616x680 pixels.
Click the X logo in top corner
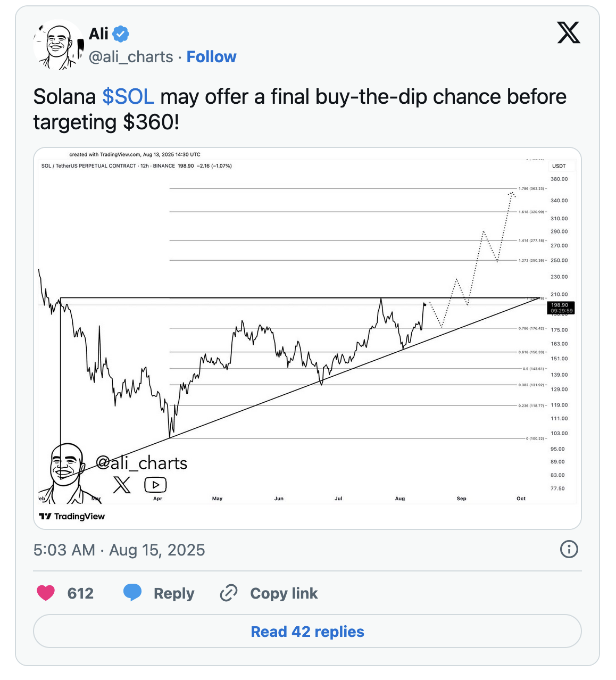(568, 33)
